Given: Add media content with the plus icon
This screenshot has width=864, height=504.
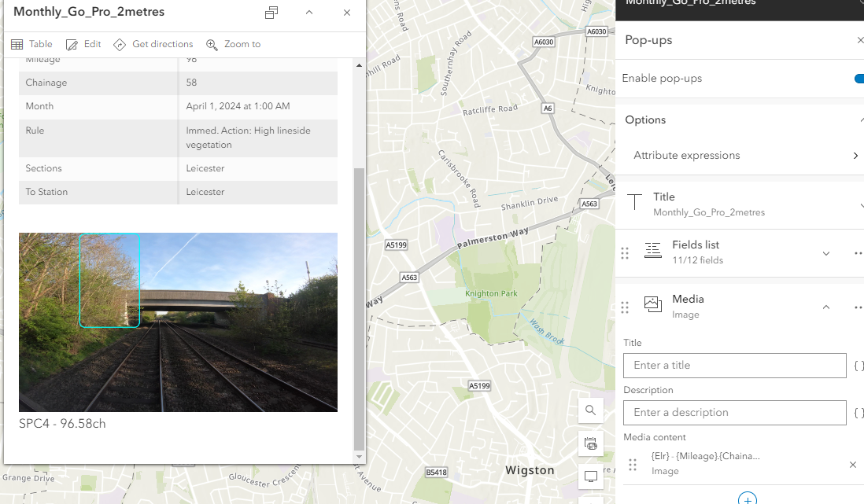Looking at the screenshot, I should point(746,498).
